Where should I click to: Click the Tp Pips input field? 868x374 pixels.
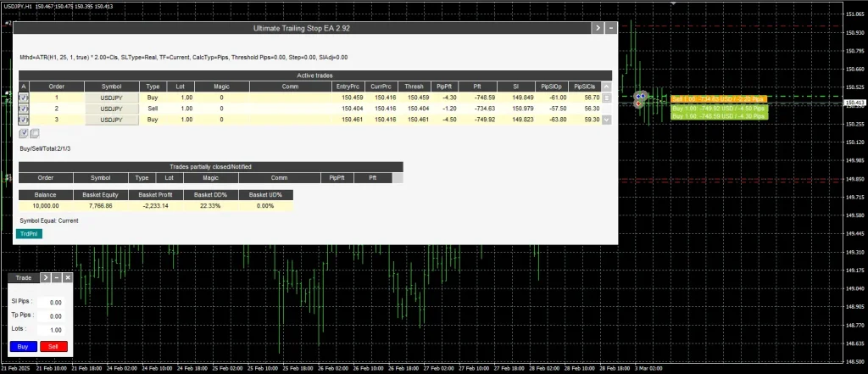50,316
